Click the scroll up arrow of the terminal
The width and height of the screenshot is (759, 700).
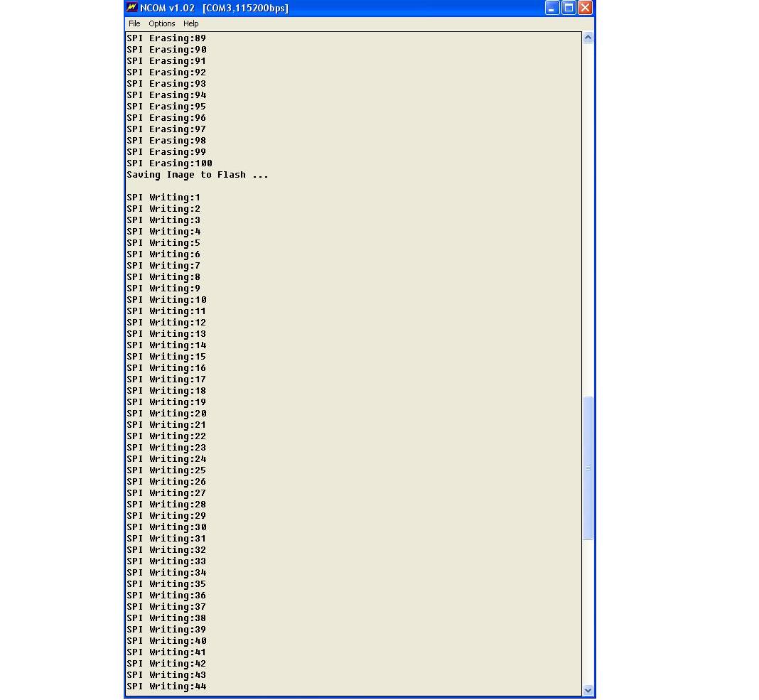click(588, 38)
